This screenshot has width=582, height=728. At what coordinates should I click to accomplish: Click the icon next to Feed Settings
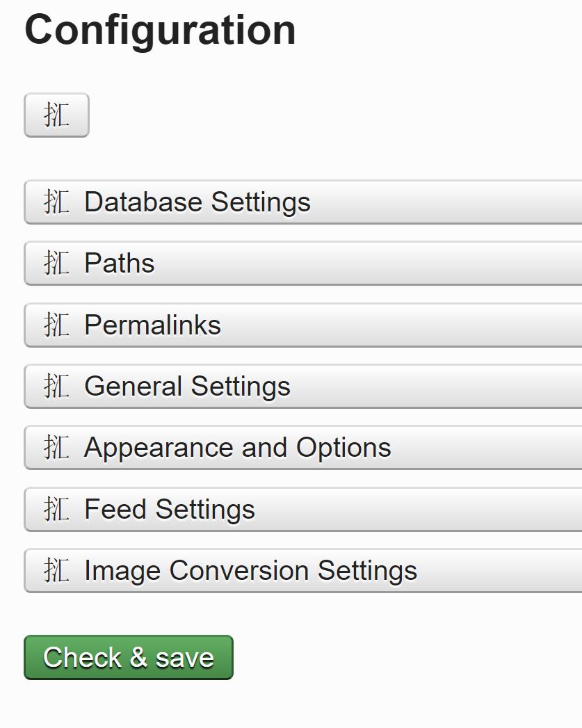coord(56,510)
